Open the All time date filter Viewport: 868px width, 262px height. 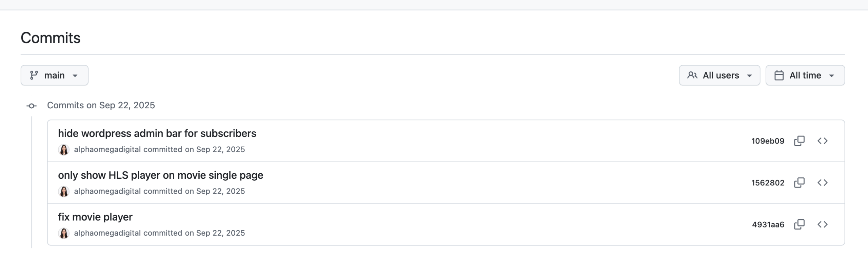(x=805, y=75)
